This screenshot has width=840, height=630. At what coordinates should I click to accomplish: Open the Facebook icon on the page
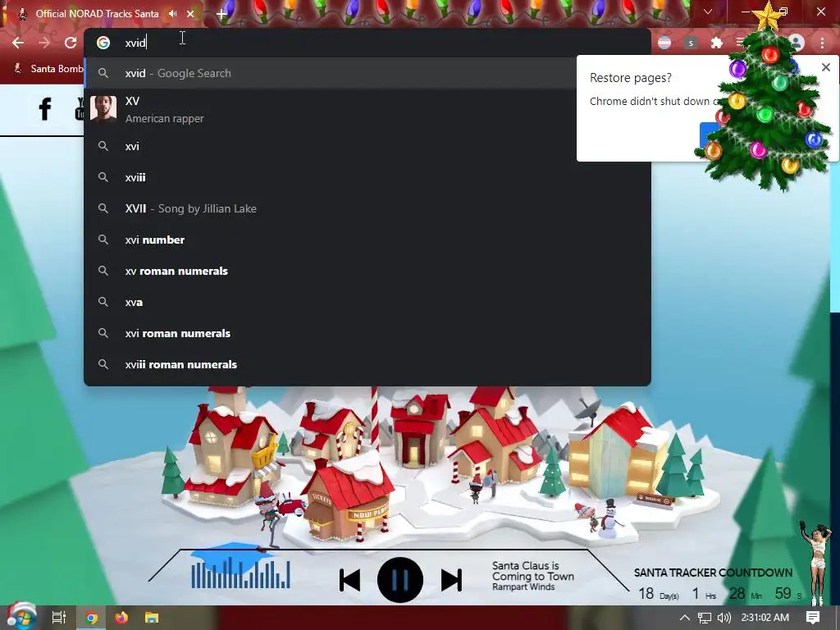pos(45,109)
